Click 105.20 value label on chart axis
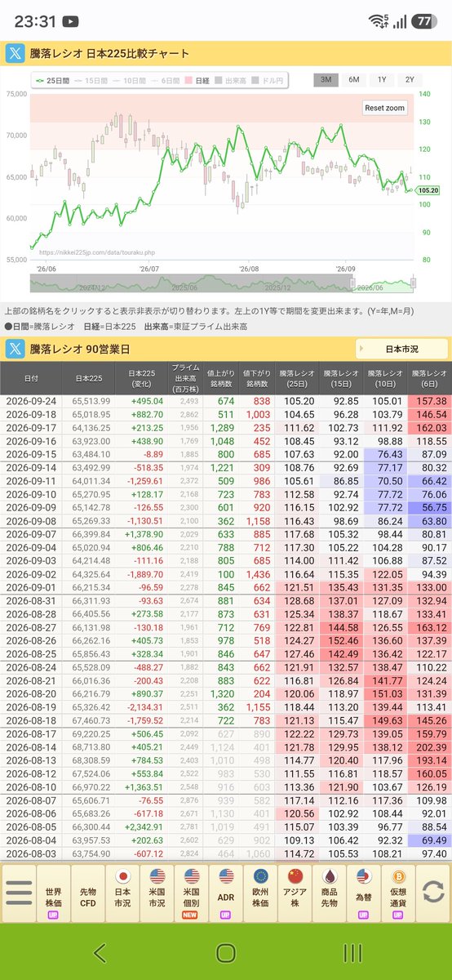 428,190
